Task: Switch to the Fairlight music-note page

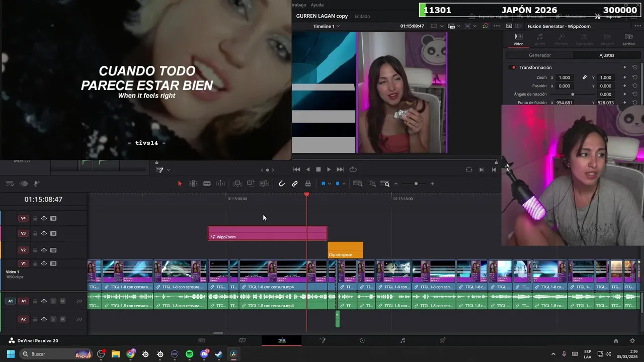Action: 403,340
